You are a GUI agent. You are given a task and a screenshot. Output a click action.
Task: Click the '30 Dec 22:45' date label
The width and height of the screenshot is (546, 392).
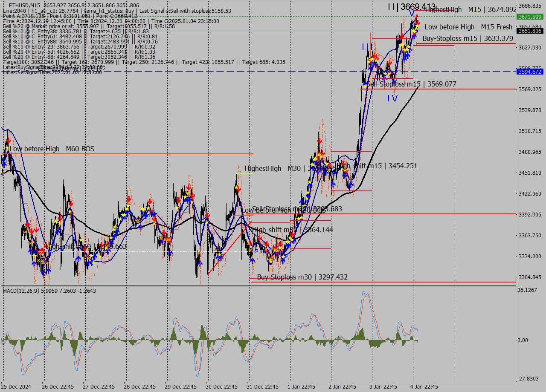click(222, 386)
